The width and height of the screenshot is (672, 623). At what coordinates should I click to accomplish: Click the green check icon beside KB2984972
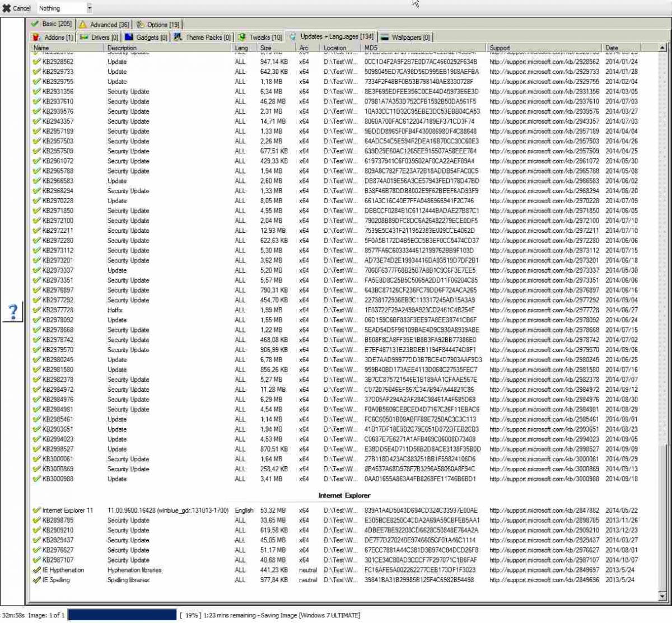tap(37, 390)
